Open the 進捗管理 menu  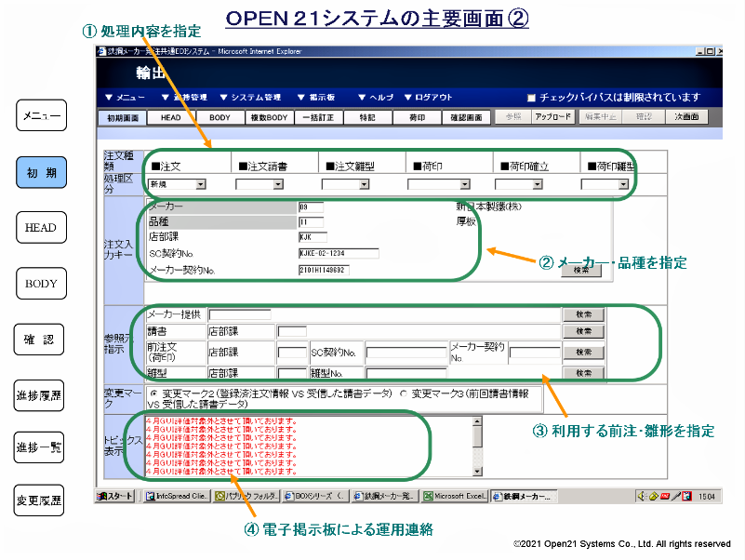click(184, 98)
